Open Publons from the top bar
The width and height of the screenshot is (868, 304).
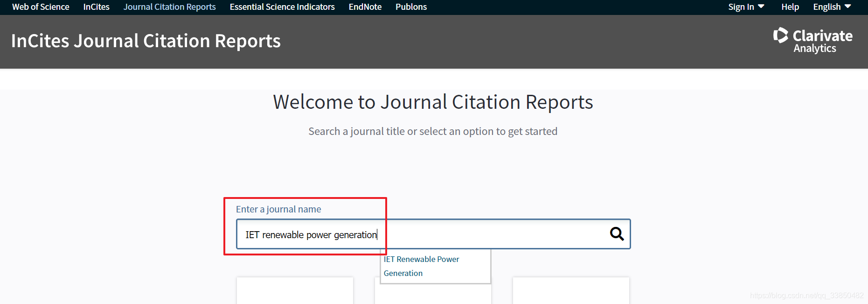pyautogui.click(x=411, y=7)
